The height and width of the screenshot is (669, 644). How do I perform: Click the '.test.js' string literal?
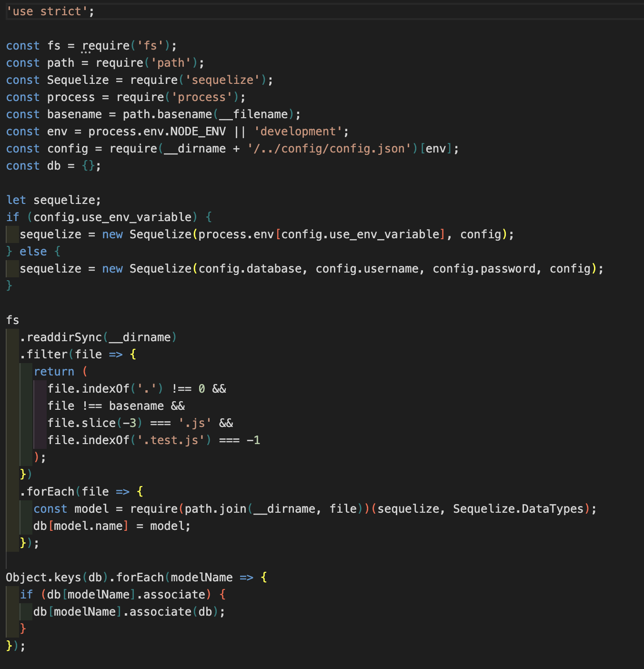click(171, 440)
